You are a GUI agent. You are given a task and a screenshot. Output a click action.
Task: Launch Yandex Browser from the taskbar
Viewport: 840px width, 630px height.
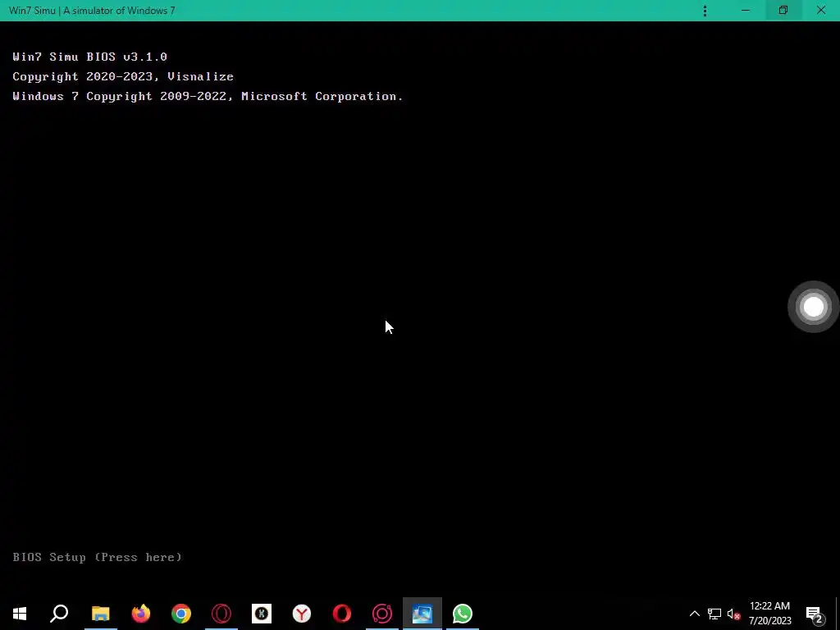click(x=302, y=614)
